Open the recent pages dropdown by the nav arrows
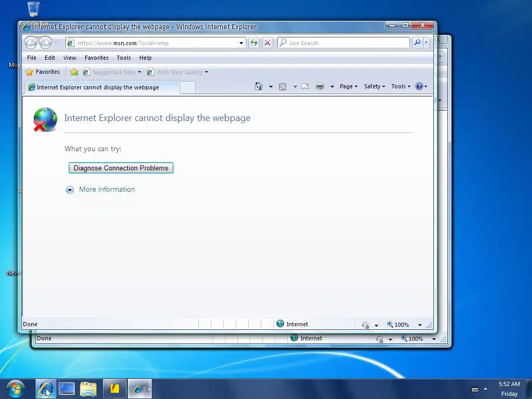532x399 pixels. 57,43
